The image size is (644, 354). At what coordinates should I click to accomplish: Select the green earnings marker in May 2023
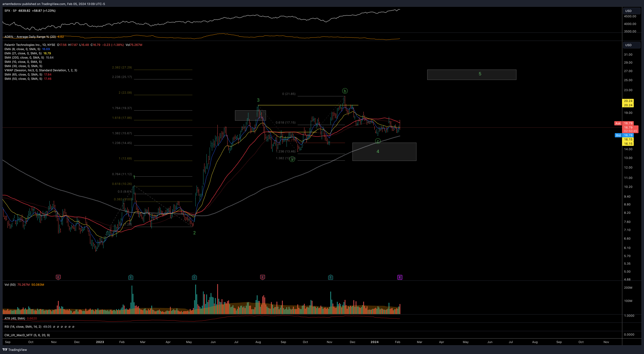point(194,277)
